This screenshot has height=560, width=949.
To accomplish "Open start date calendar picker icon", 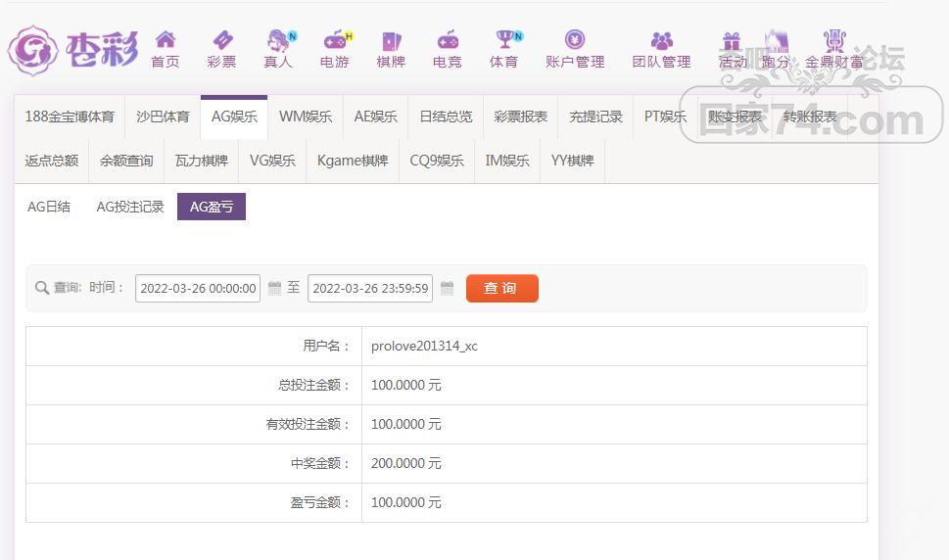I will click(275, 288).
